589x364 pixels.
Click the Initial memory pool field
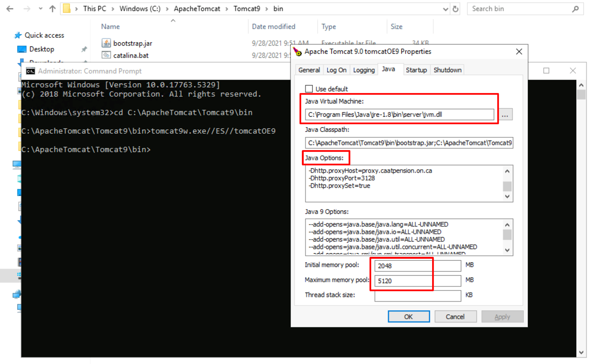tap(418, 266)
